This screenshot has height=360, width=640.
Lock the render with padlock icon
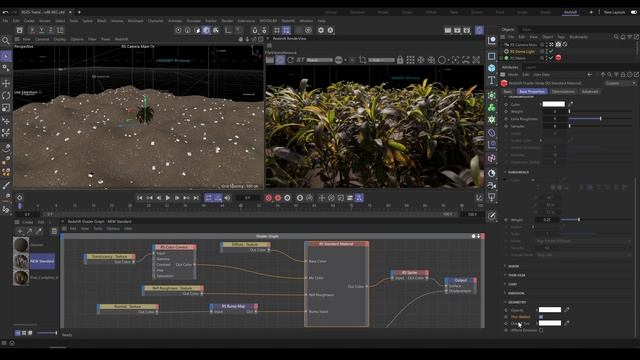coord(400,60)
